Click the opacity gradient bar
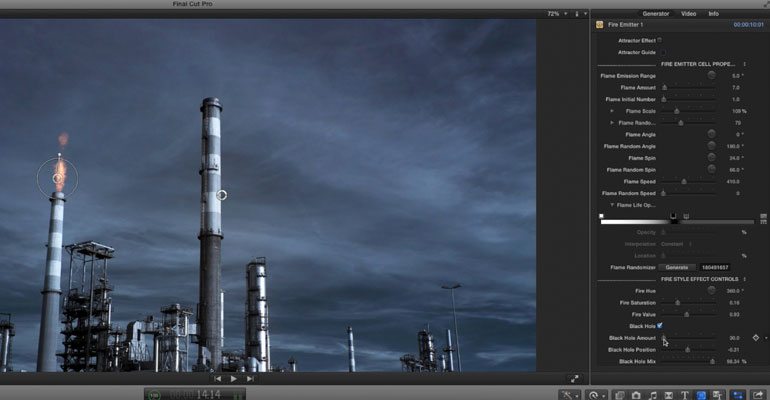Screen dimensions: 770x400 [677, 222]
